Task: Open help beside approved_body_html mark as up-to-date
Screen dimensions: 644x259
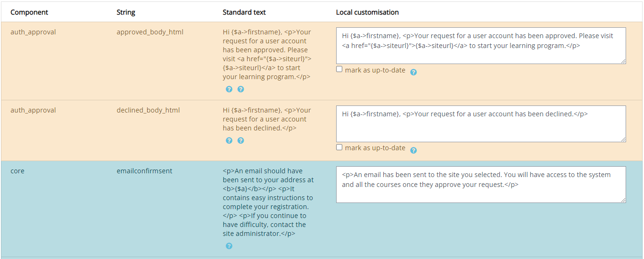Action: coord(413,72)
